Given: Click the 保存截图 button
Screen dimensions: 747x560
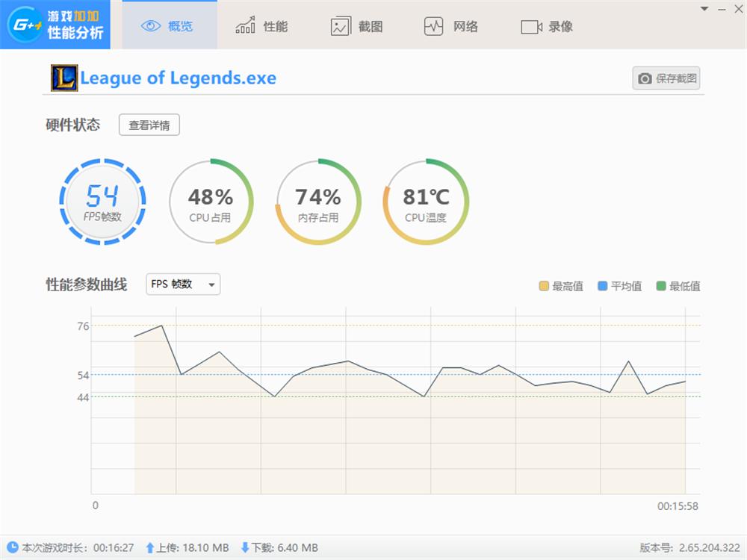Looking at the screenshot, I should (x=665, y=78).
